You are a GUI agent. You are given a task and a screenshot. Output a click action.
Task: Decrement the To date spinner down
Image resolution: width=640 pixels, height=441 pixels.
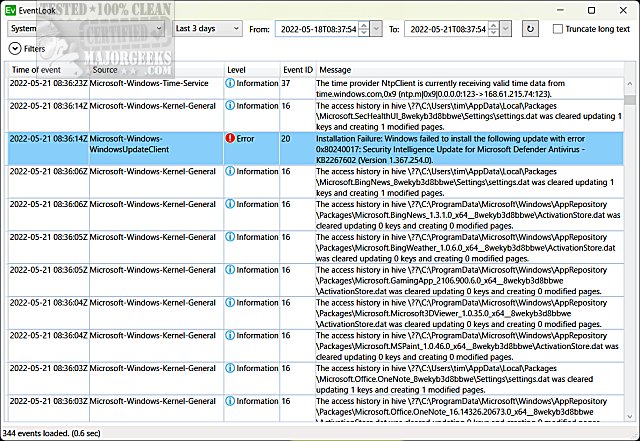493,33
